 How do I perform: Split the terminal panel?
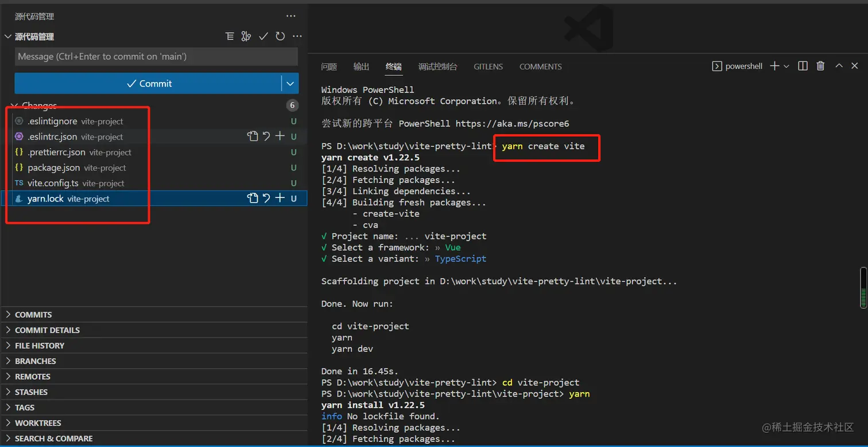803,67
